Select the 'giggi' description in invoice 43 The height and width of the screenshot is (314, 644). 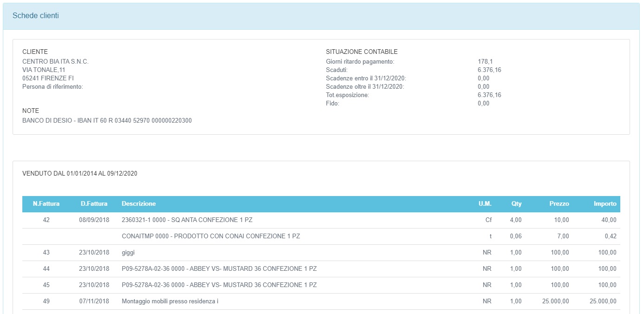(128, 253)
